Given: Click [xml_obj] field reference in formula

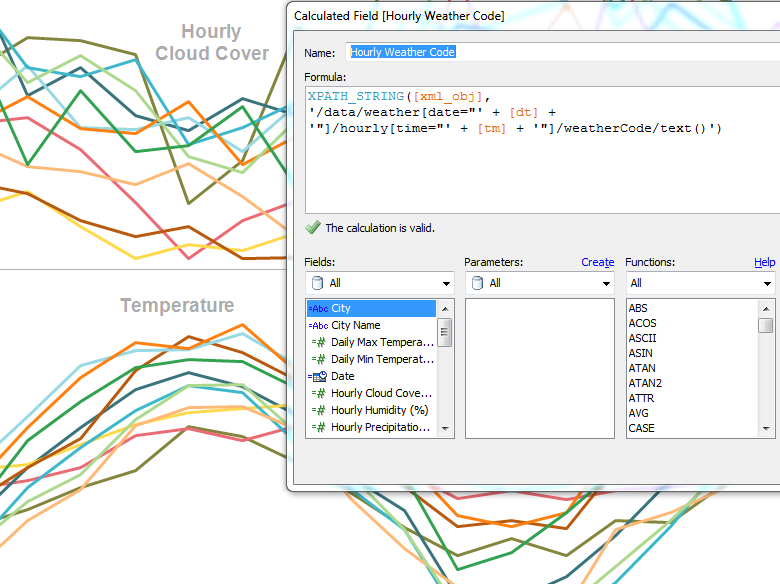Looking at the screenshot, I should (447, 96).
